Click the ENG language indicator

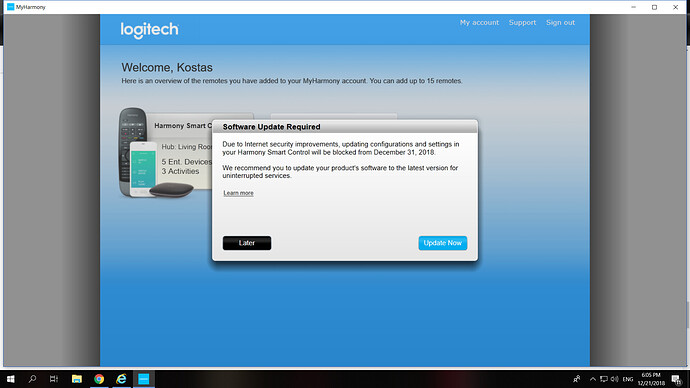coord(628,379)
